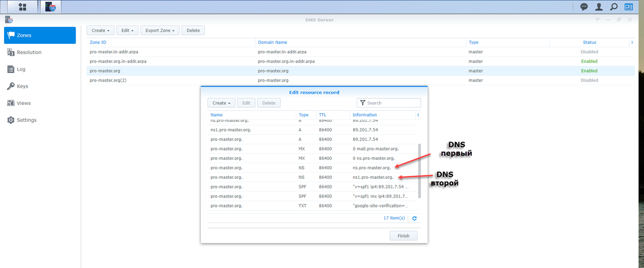Select the pro-master.org.in-addr.arpa zone row
644x268 pixels.
360,61
